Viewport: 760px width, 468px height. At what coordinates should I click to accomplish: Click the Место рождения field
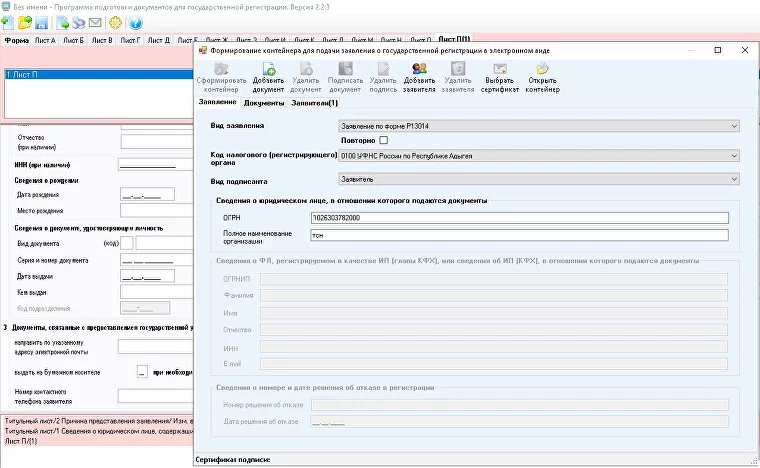pos(157,211)
